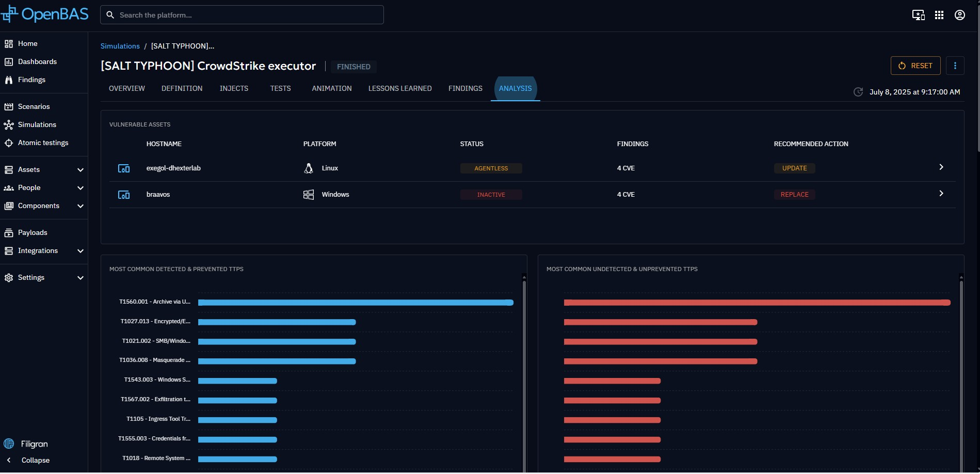Click the device icon beside braavos

124,195
